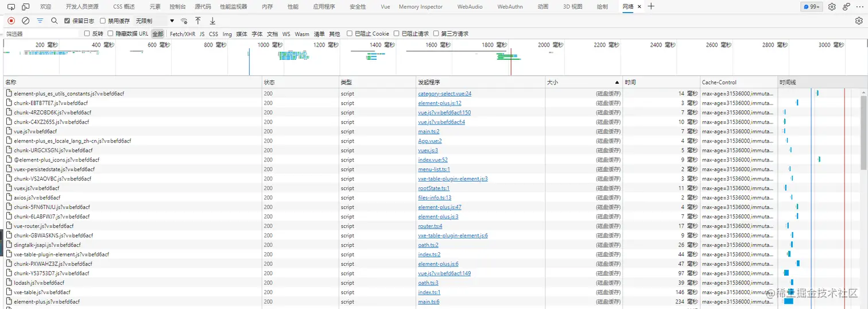This screenshot has height=309, width=868.
Task: Click the inspect element picker icon
Action: 11,7
